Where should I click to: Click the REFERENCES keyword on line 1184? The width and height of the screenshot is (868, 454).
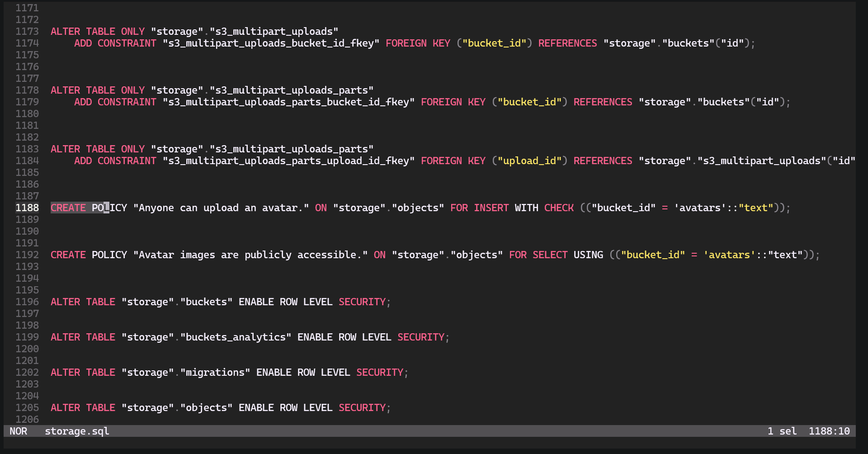(x=603, y=161)
